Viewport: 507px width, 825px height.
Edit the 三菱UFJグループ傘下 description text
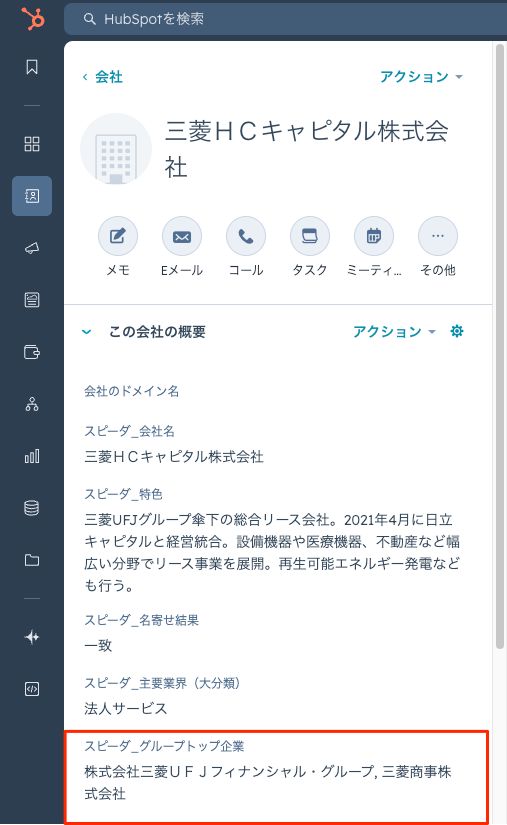click(x=272, y=552)
